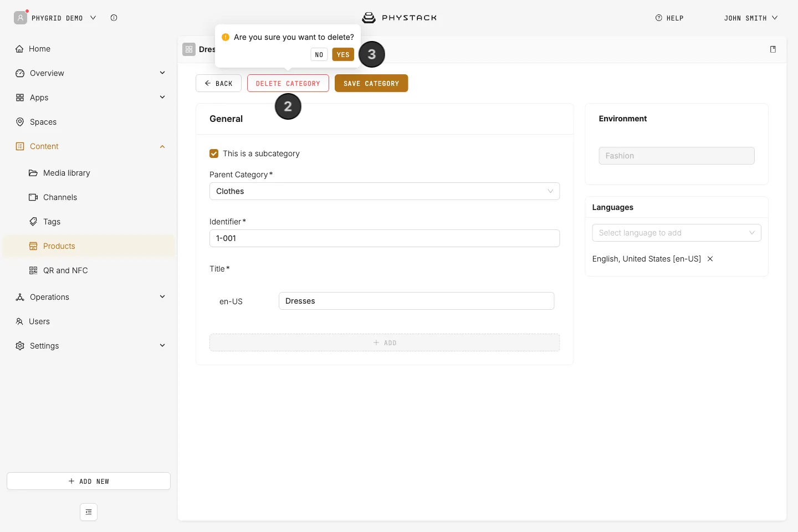
Task: Click the Content section icon
Action: coord(20,146)
